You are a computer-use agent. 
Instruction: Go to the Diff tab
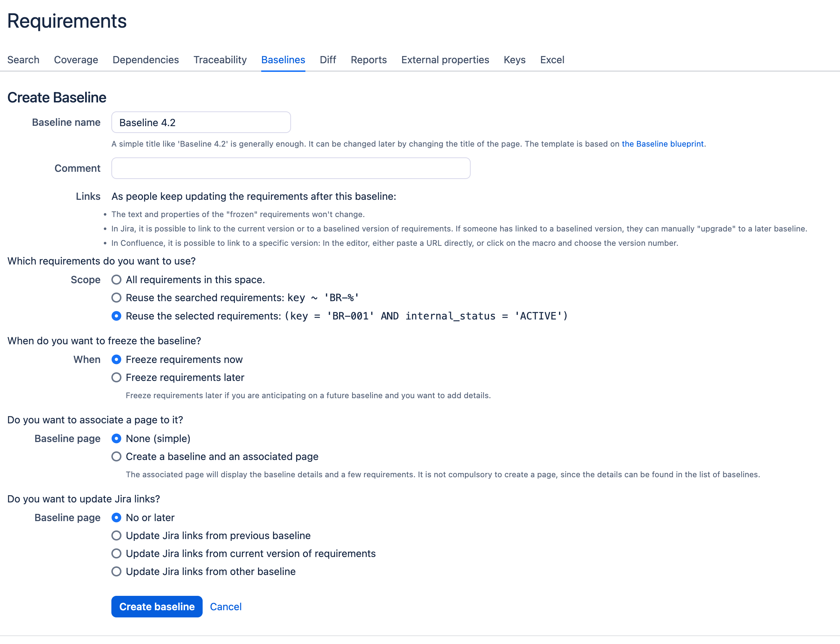pyautogui.click(x=328, y=60)
